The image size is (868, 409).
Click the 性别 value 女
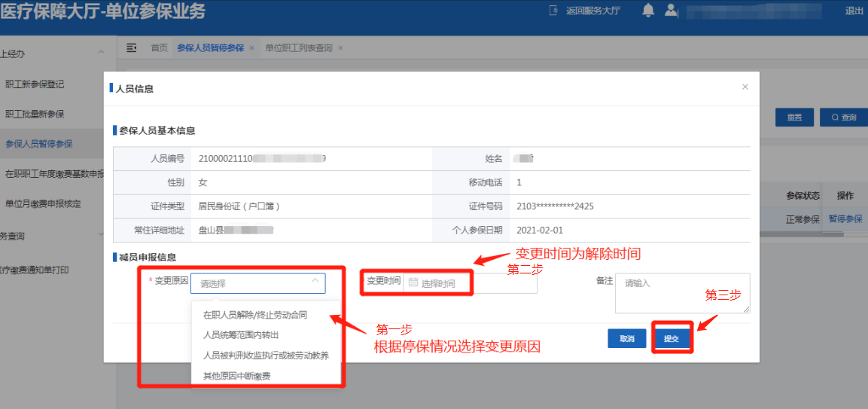coord(203,182)
